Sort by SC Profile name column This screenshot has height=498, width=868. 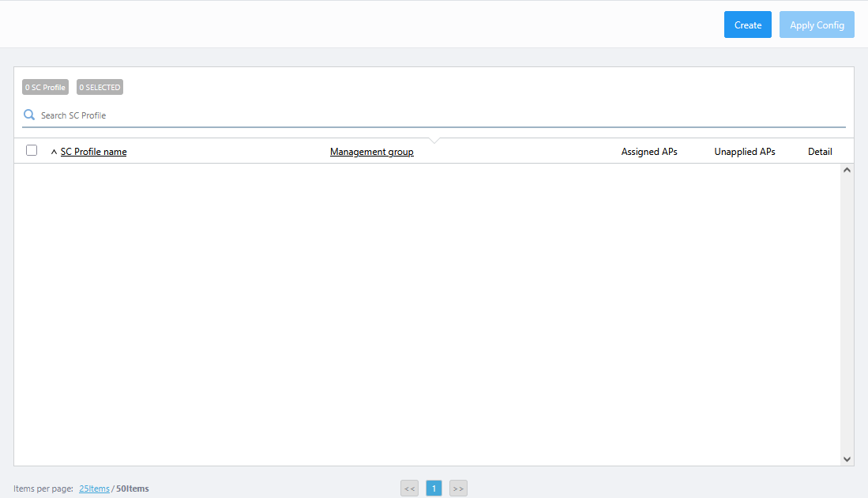tap(93, 152)
